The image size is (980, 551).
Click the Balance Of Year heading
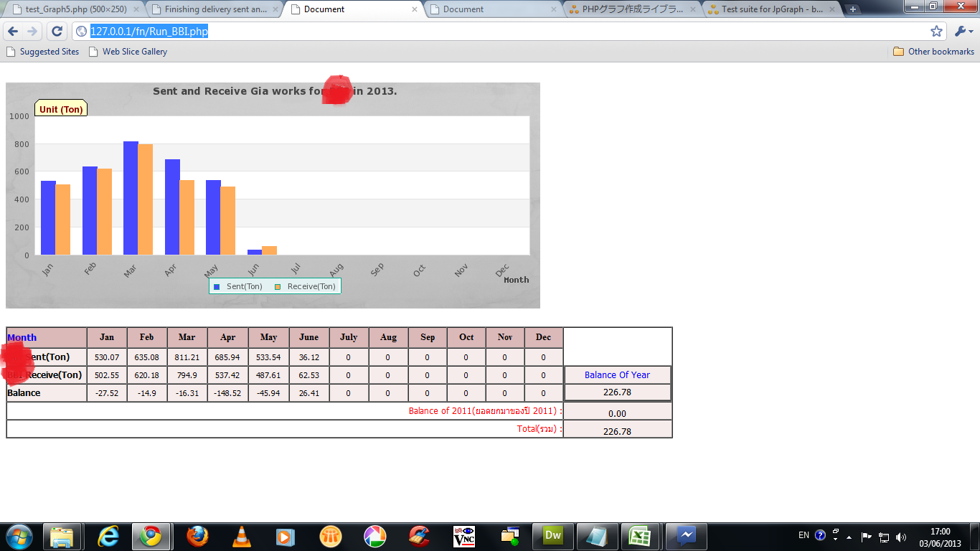pyautogui.click(x=617, y=375)
